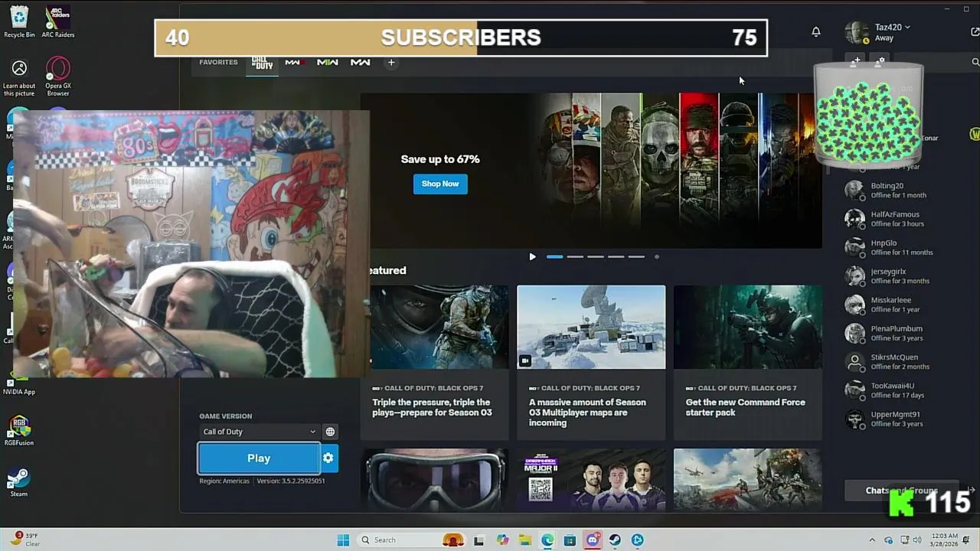
Task: Switch to the Modern Warfare III tab
Action: point(295,63)
